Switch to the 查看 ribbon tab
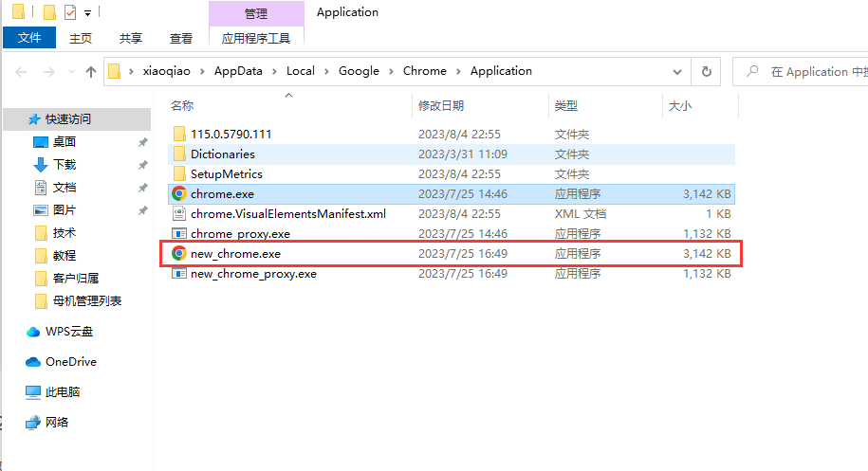 (x=181, y=38)
